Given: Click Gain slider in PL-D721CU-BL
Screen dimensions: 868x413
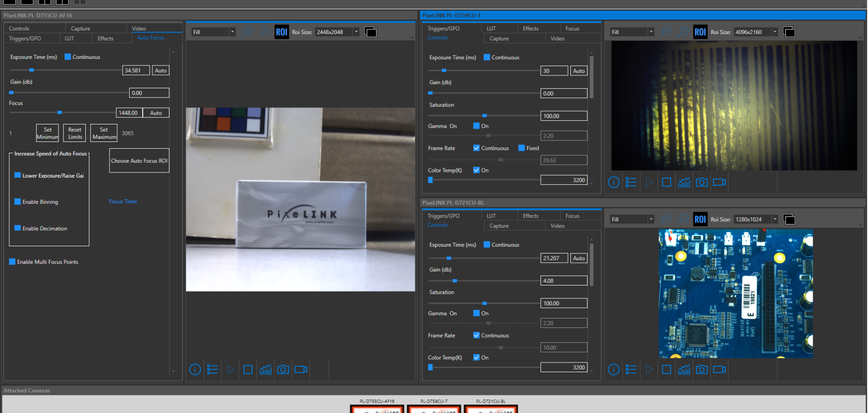Looking at the screenshot, I should [x=484, y=281].
